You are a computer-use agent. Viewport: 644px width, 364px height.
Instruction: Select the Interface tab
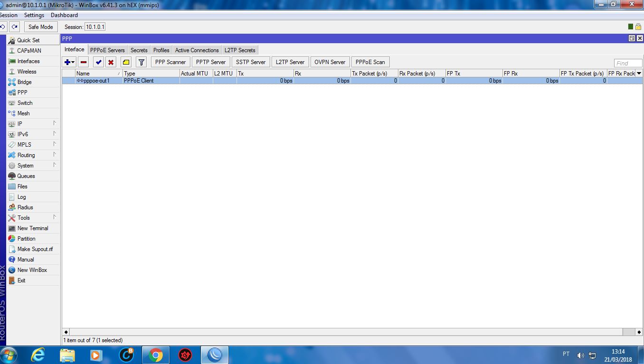(75, 50)
